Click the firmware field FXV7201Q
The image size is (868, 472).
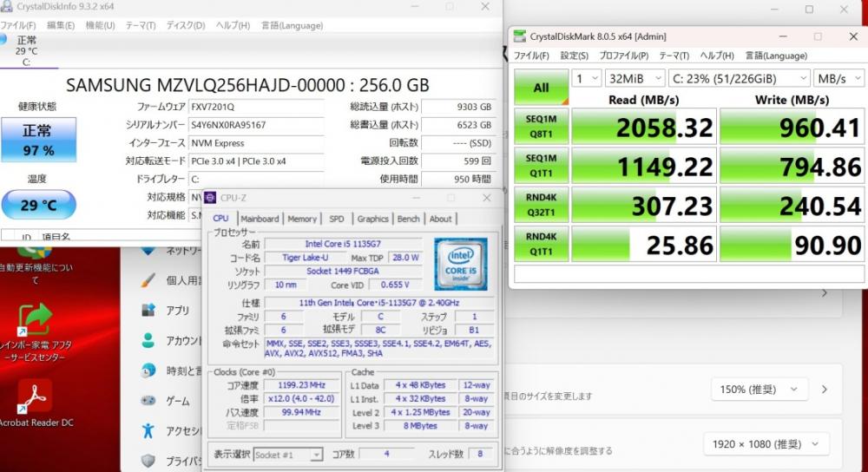coord(256,107)
